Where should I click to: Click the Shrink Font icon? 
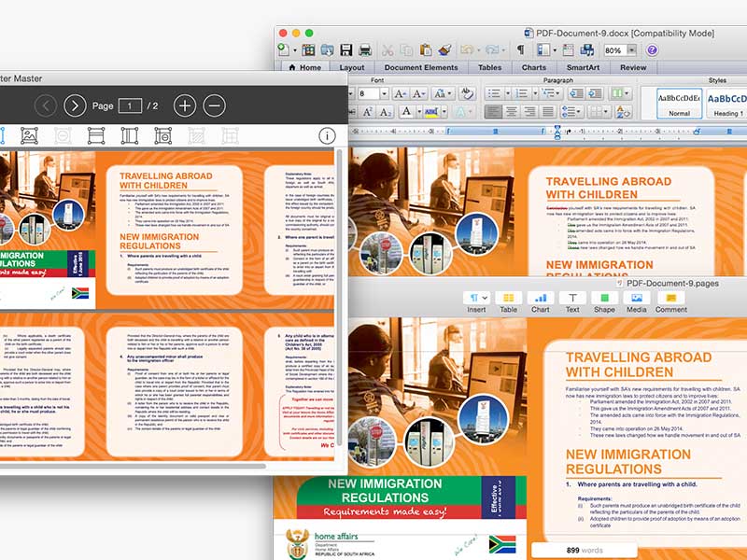coord(419,93)
